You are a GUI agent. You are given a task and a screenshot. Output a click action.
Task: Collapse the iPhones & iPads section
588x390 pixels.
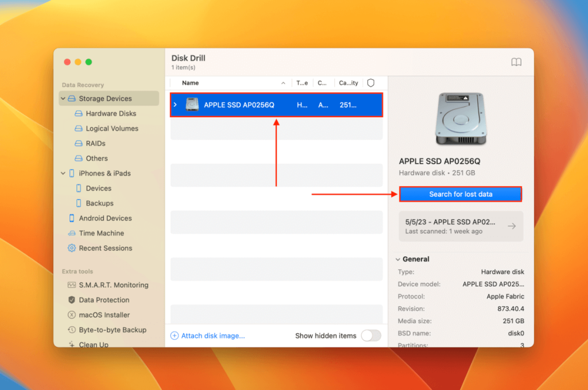tap(63, 173)
